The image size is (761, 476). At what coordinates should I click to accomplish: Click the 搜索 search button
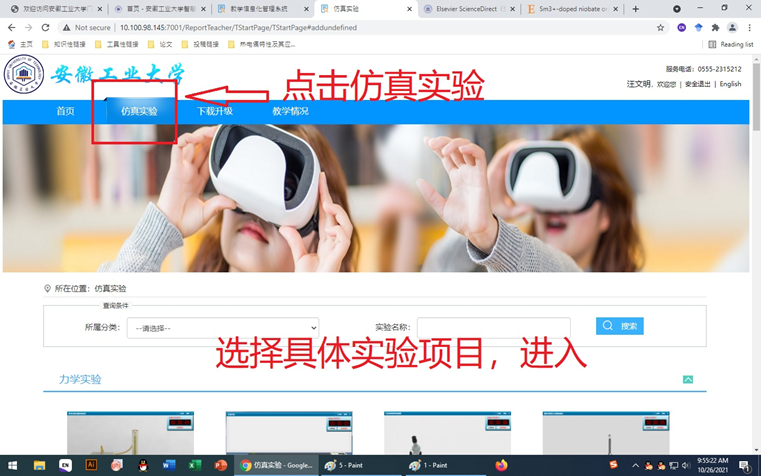tap(620, 326)
